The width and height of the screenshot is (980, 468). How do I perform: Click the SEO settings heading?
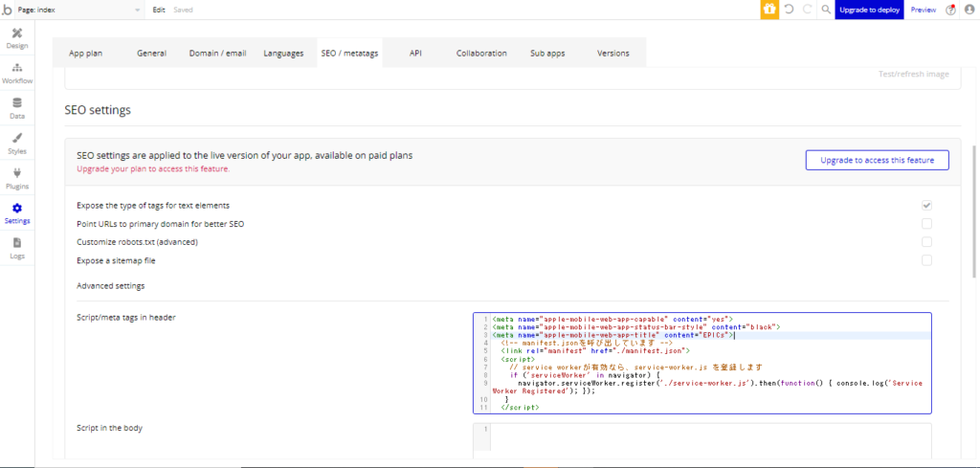click(x=98, y=110)
